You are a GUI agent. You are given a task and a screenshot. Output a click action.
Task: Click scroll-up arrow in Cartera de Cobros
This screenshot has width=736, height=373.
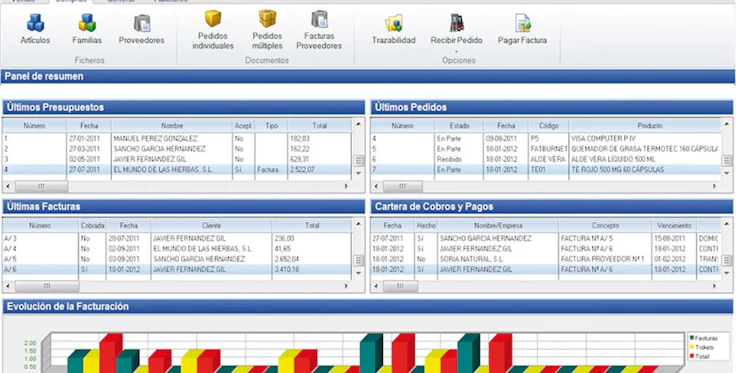(727, 224)
